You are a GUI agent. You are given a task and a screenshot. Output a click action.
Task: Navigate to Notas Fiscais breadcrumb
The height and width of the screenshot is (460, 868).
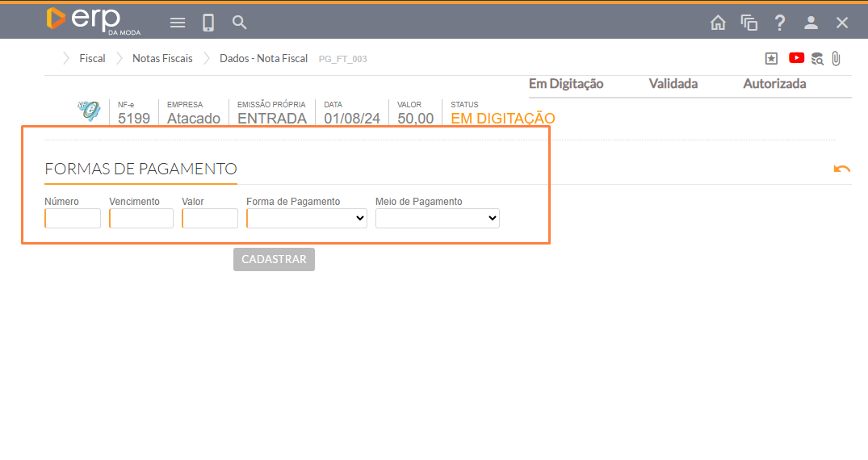tap(162, 58)
